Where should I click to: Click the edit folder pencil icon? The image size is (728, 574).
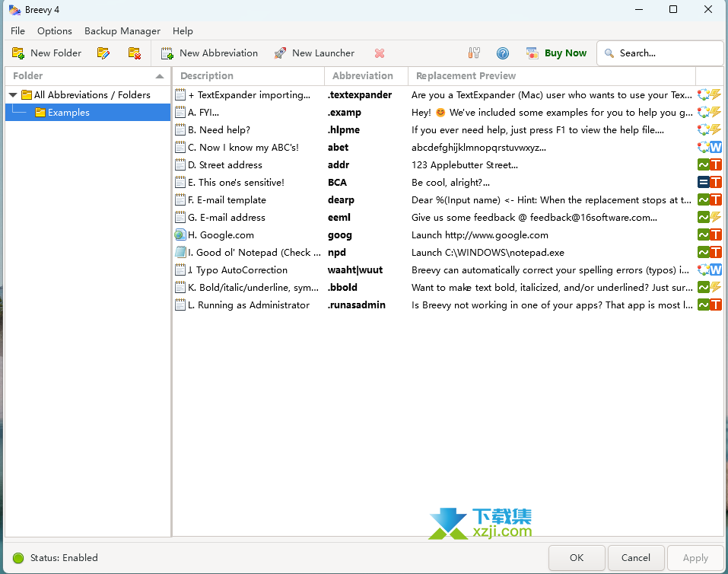pos(103,53)
